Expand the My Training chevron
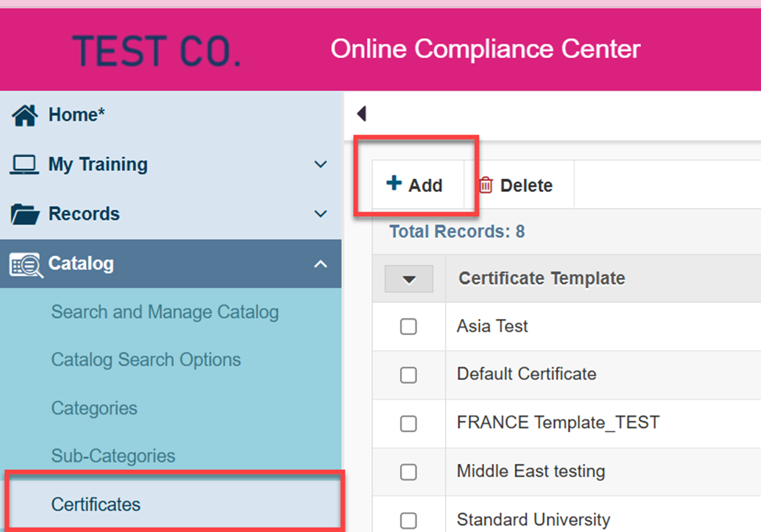This screenshot has width=761, height=532. pos(321,164)
